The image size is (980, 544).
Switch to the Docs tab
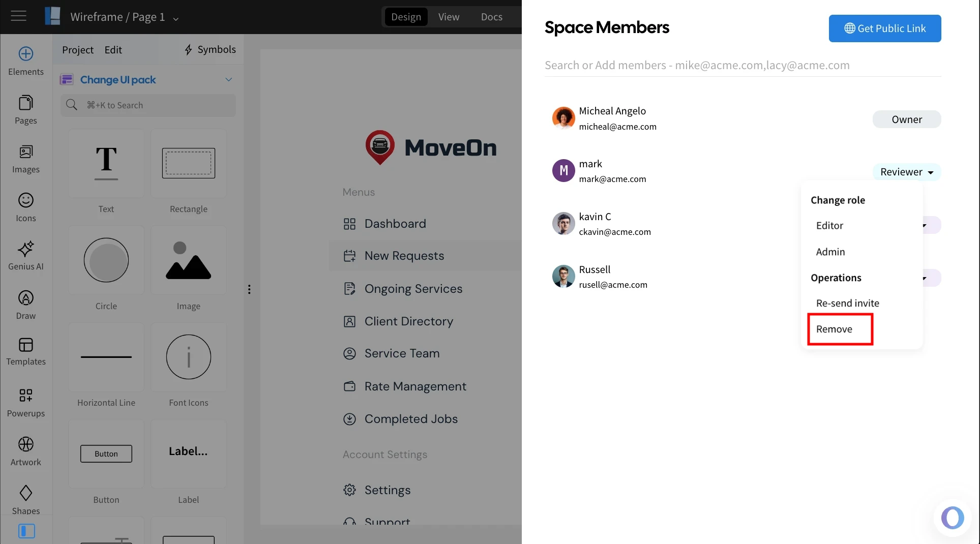point(490,17)
